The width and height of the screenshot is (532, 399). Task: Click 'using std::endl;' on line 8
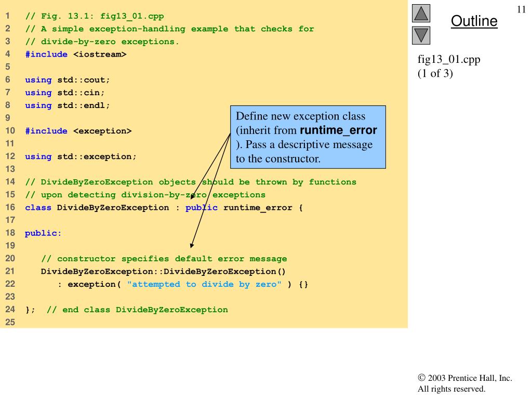pyautogui.click(x=68, y=105)
